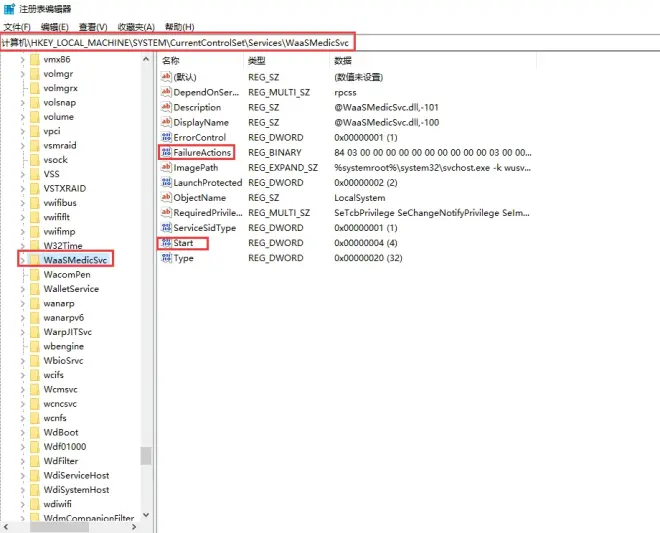Select the WacomPen key
Image resolution: width=660 pixels, height=533 pixels.
[67, 274]
